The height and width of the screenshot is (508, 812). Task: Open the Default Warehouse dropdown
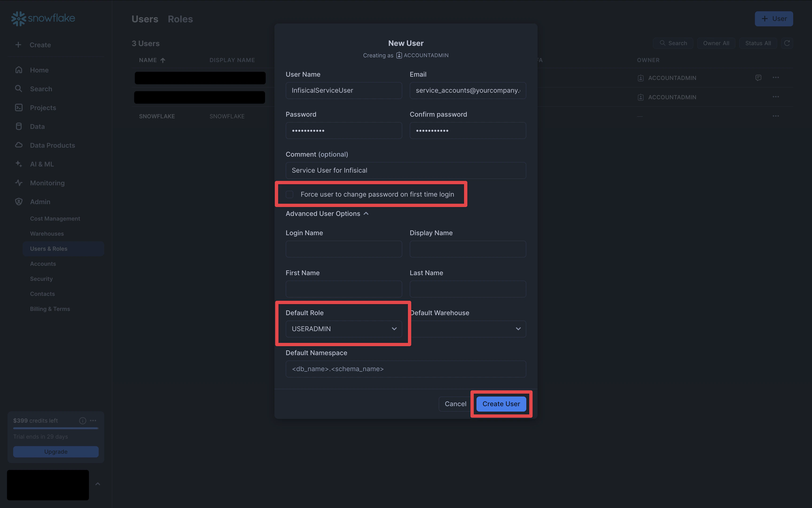pyautogui.click(x=468, y=329)
